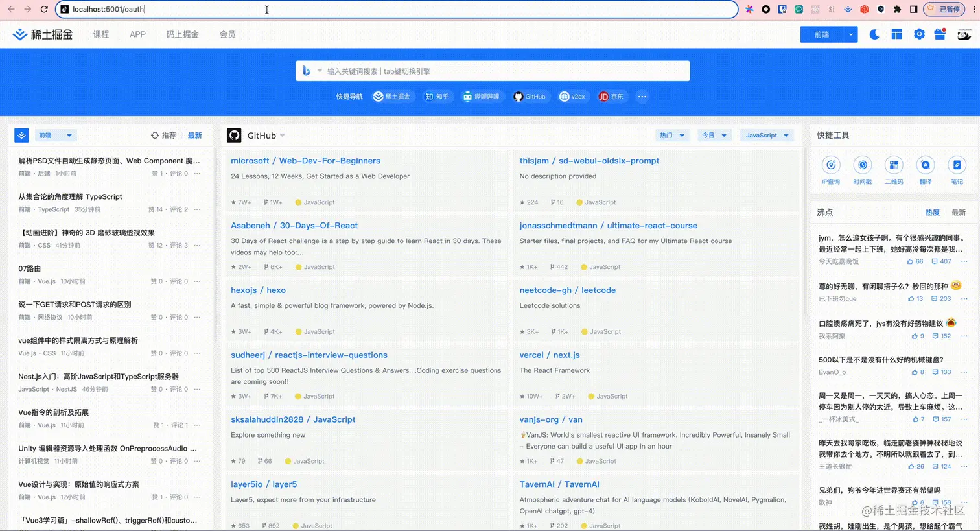Open the 前端 filter dropdown in the article panel
980x531 pixels.
55,136
